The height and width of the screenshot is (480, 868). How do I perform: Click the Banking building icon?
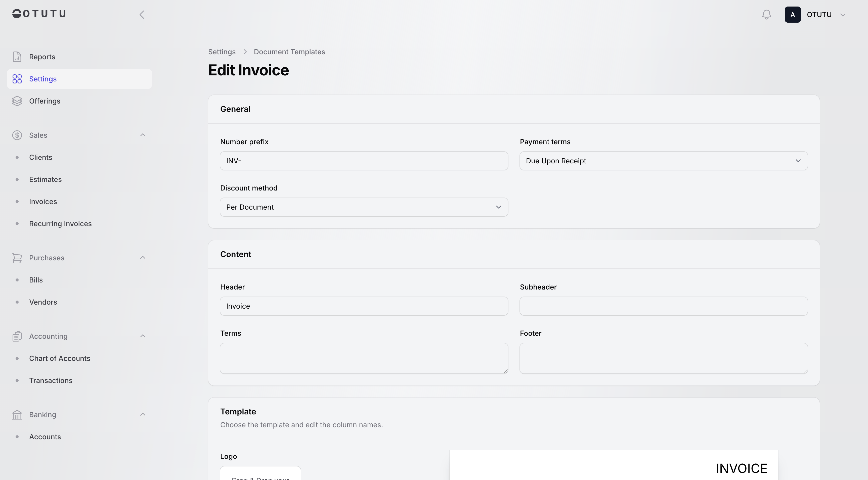tap(17, 415)
